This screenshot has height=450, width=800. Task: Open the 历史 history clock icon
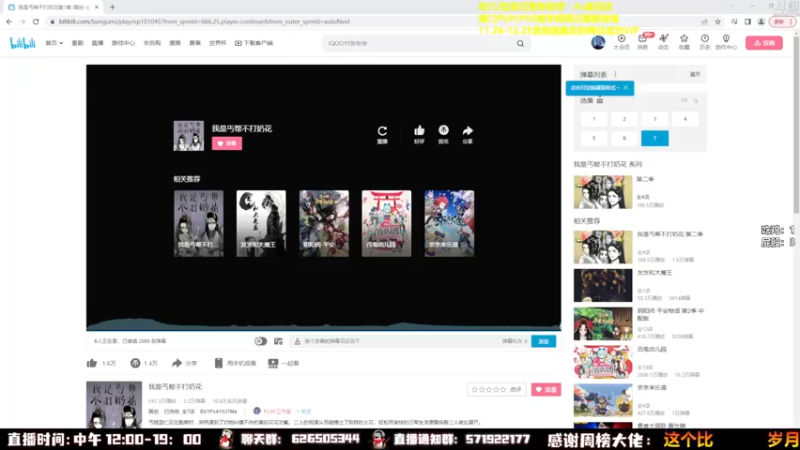click(705, 42)
